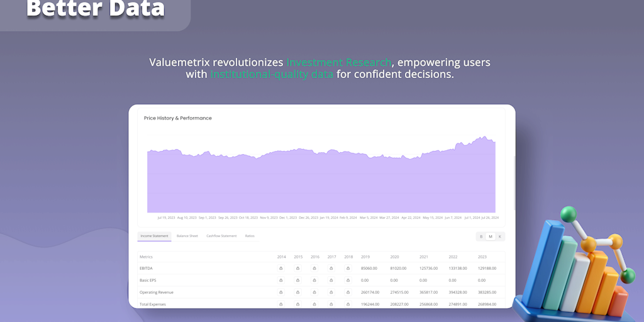The image size is (644, 322).
Task: Click the EBITDA 2017 lock icon
Action: pyautogui.click(x=331, y=268)
